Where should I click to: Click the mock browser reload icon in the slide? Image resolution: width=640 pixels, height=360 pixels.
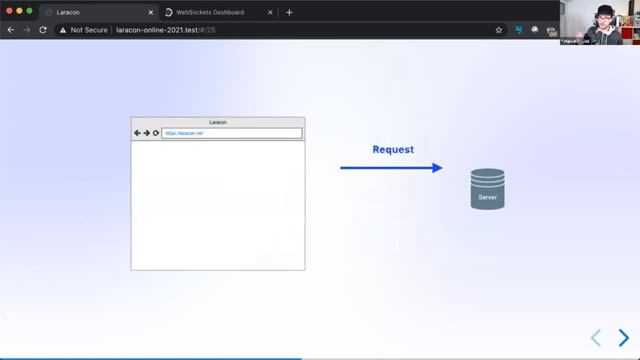(156, 133)
